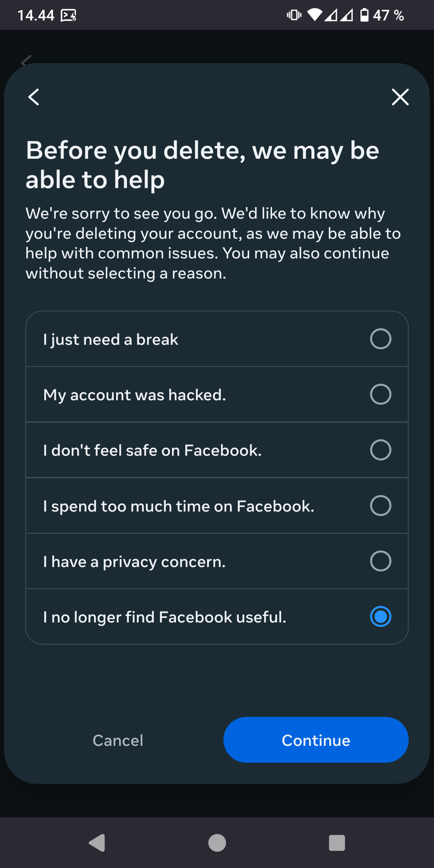Tap the vibrate mode status icon
The height and width of the screenshot is (868, 434).
coord(294,15)
